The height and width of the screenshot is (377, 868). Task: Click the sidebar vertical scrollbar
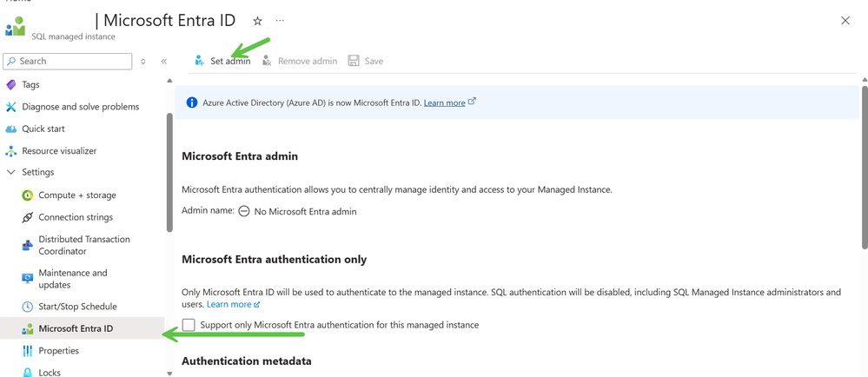click(169, 172)
